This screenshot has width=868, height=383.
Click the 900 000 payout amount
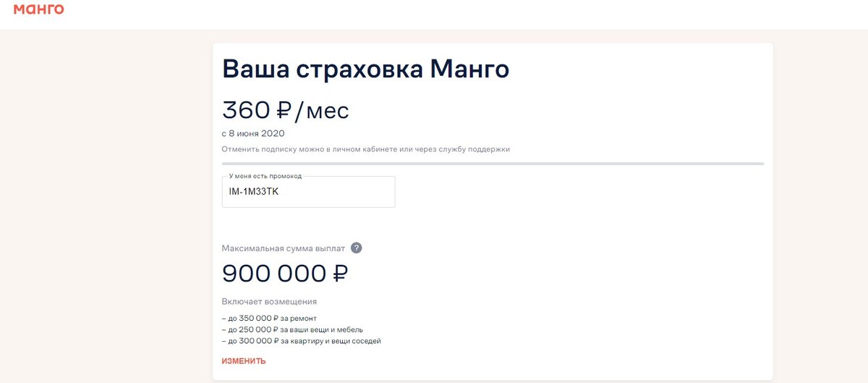point(274,274)
